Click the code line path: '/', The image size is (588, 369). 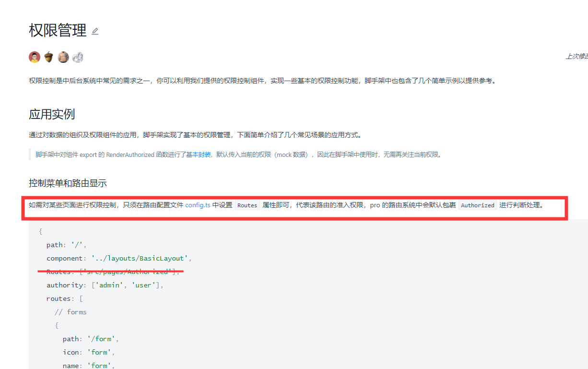(x=66, y=245)
